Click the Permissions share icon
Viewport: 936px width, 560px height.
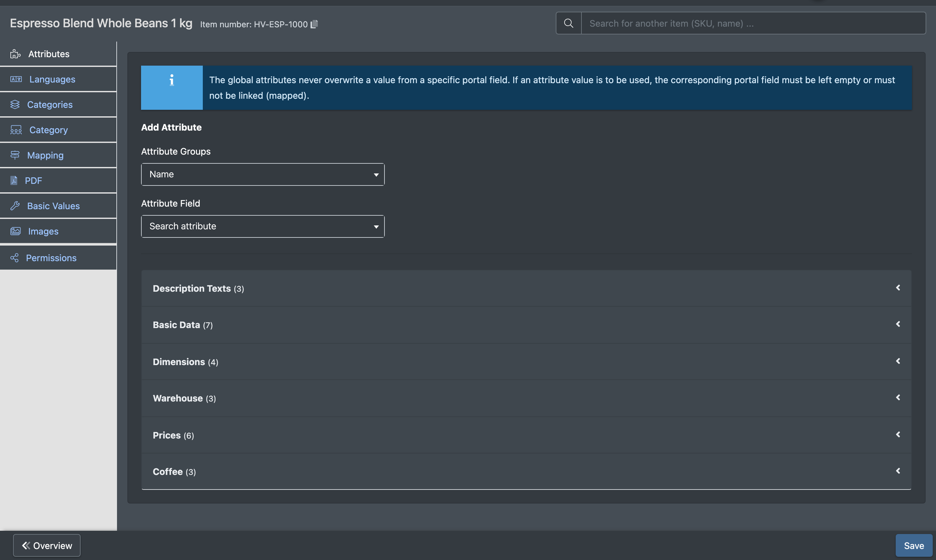point(14,258)
